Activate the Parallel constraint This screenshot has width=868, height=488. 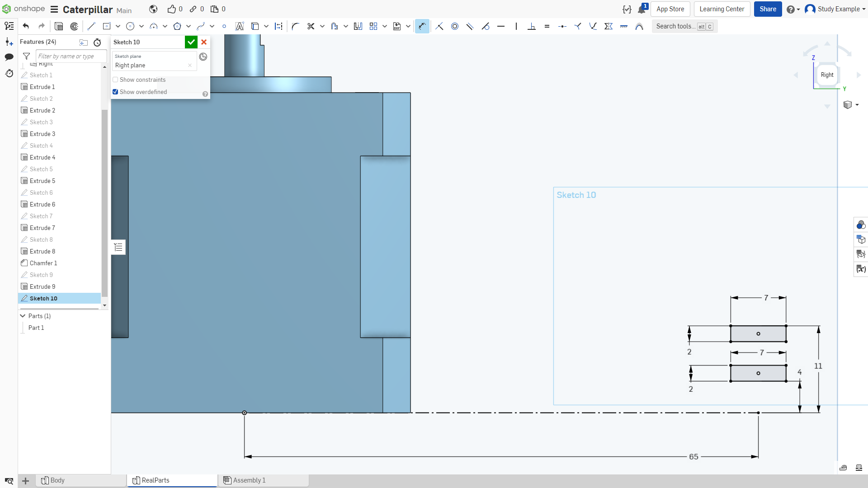click(470, 26)
